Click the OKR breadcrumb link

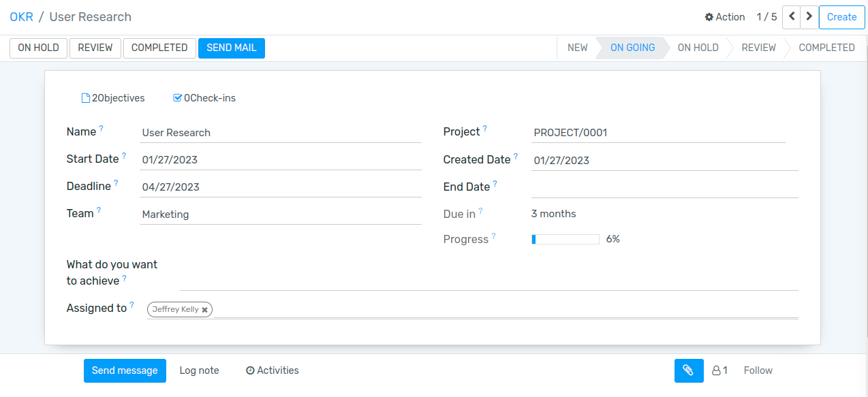tap(21, 17)
